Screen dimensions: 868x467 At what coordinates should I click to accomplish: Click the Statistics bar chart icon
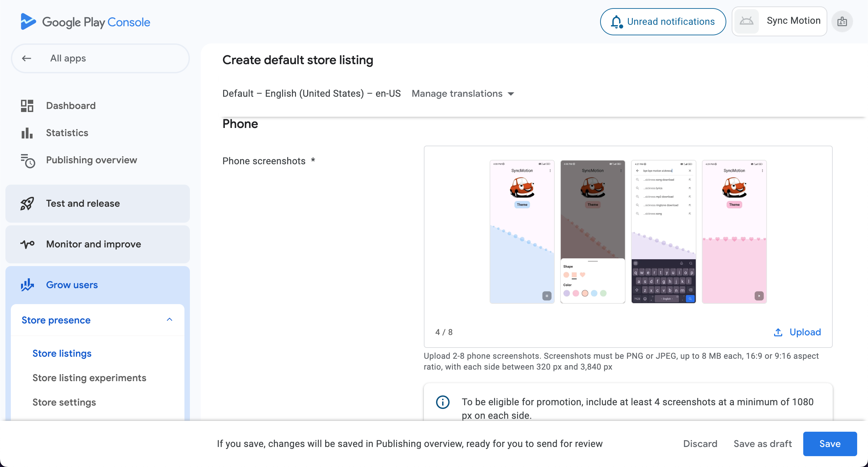(x=27, y=133)
